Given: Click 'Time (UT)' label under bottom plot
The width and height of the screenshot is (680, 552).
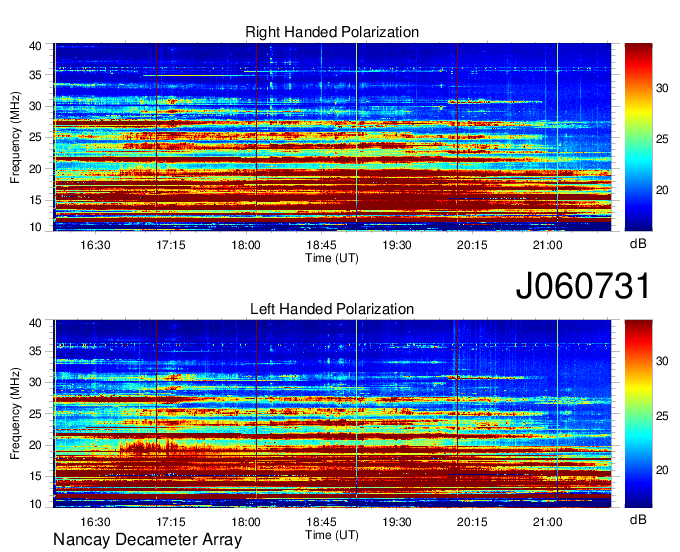Looking at the screenshot, I should [x=332, y=535].
